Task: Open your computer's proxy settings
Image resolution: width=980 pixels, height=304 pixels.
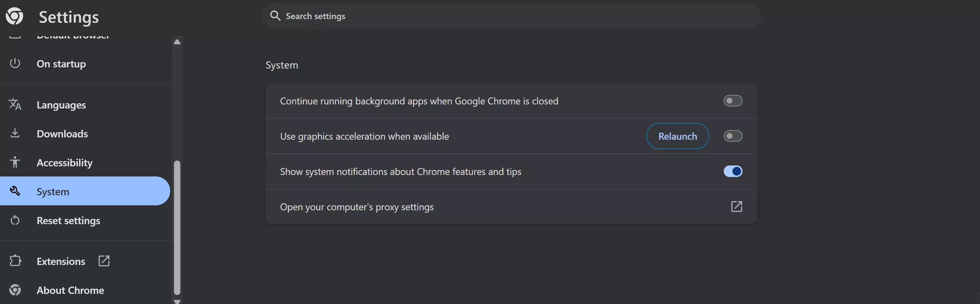Action: 356,207
